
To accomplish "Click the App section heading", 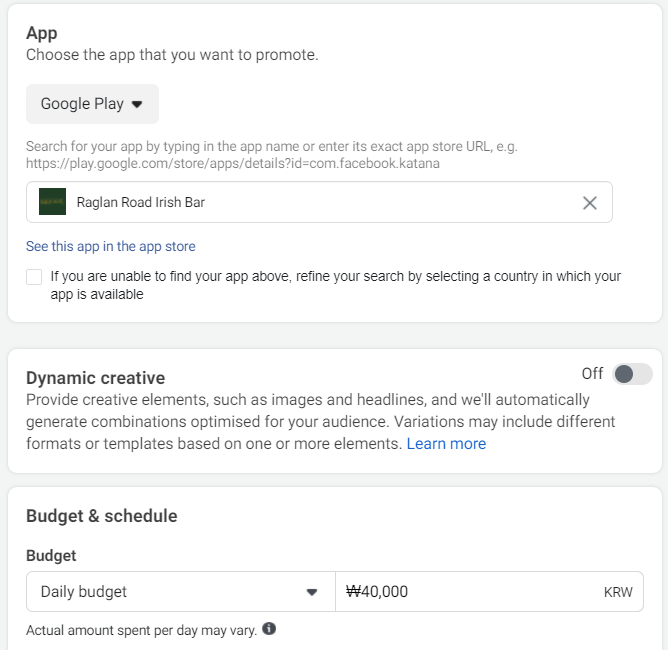I will 41,33.
